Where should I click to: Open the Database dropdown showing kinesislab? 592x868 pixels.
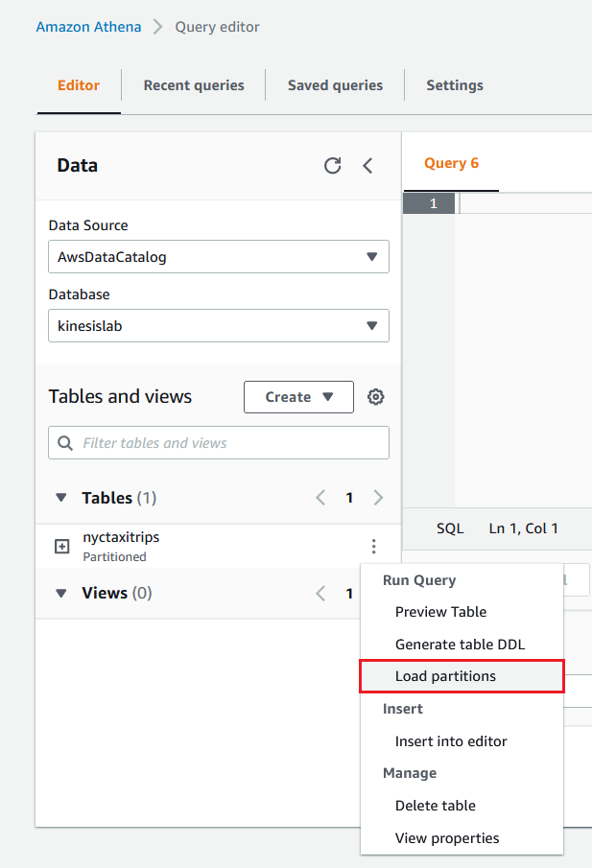(218, 326)
